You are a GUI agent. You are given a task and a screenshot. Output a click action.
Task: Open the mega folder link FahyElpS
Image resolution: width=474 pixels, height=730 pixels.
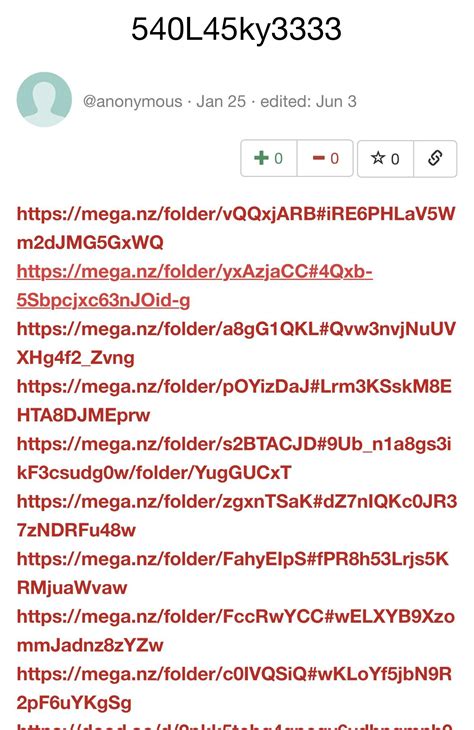(x=233, y=573)
